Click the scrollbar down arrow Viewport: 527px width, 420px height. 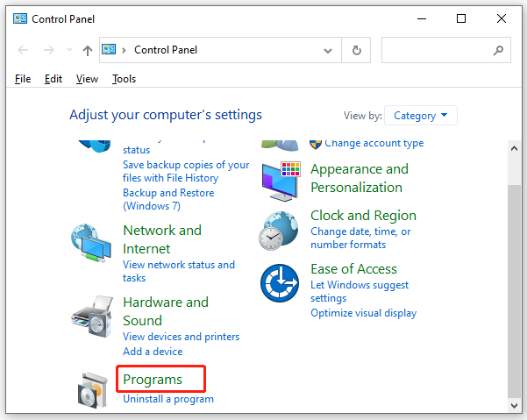[x=514, y=406]
